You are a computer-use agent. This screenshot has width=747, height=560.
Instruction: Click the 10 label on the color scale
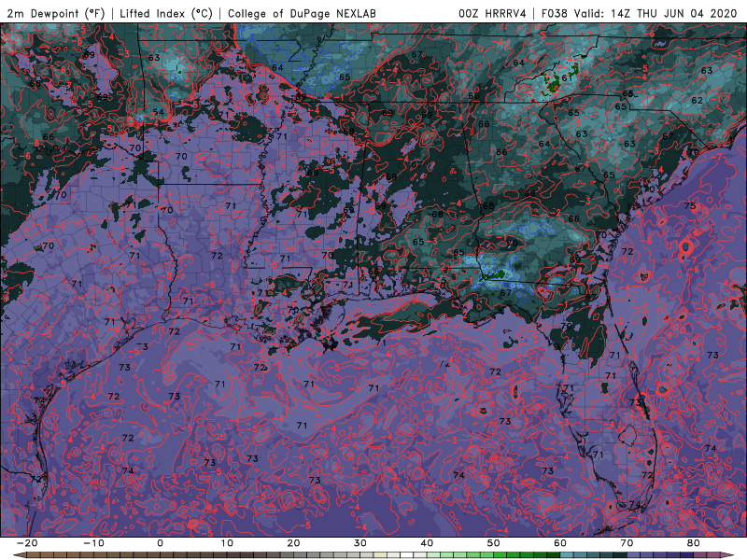pos(227,543)
